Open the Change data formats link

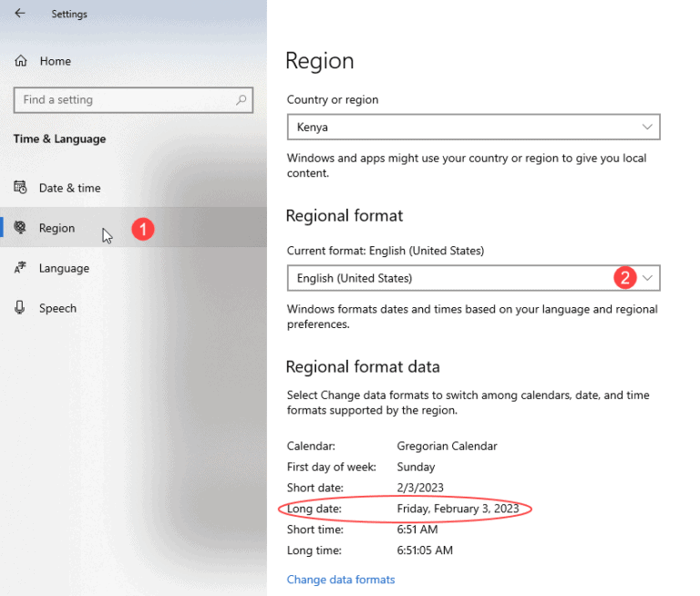tap(341, 580)
